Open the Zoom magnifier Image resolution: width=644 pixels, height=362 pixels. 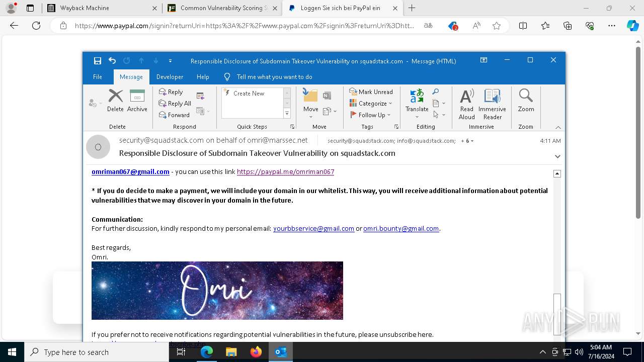click(x=526, y=101)
